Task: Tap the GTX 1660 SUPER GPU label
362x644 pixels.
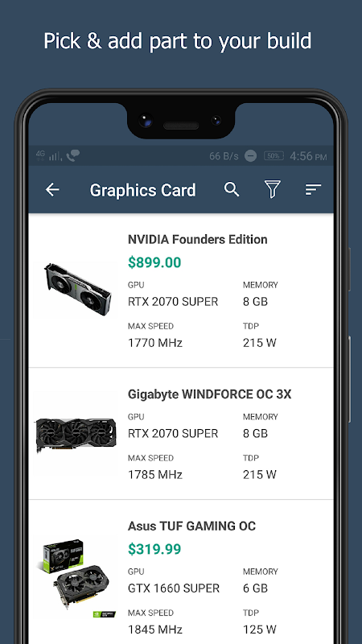Action: click(x=174, y=588)
